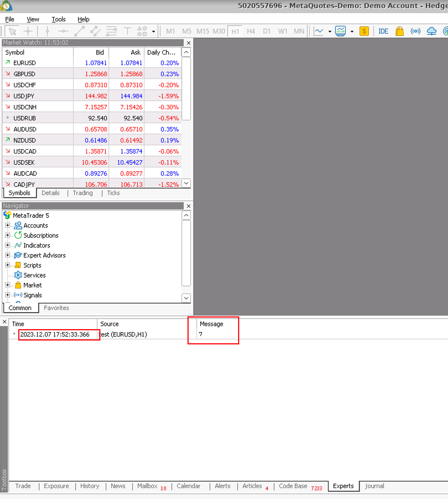Expand the Indicators tree node

coord(7,245)
